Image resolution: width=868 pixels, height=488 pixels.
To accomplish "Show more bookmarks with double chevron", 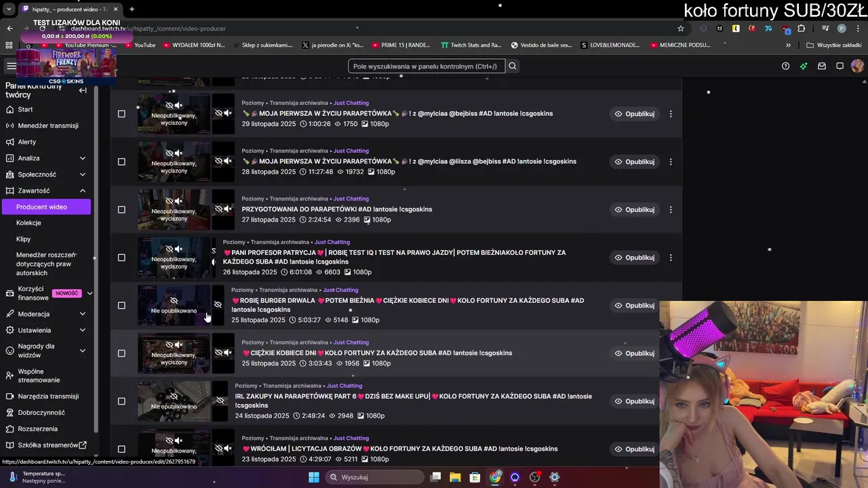I will pos(788,45).
